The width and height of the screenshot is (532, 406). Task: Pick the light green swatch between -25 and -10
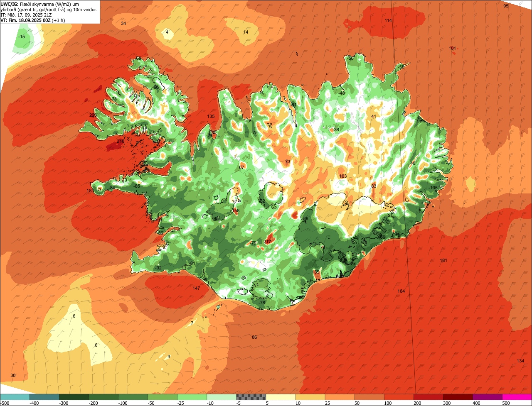click(192, 397)
